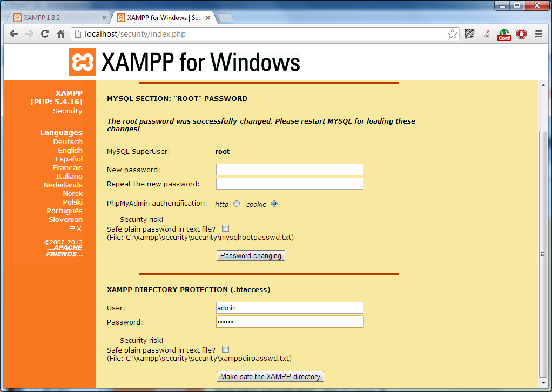Click the page vertical scrollbar thumb
This screenshot has height=392, width=552.
(x=543, y=254)
